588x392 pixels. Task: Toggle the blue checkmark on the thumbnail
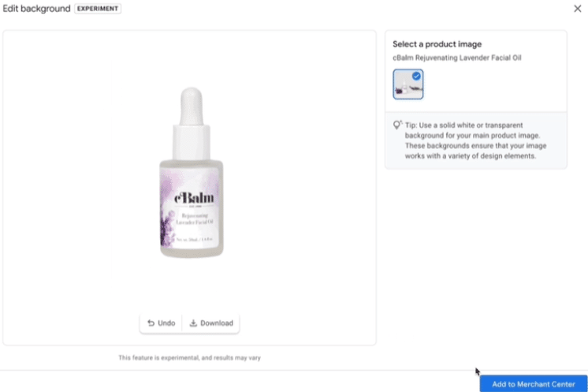[x=416, y=77]
